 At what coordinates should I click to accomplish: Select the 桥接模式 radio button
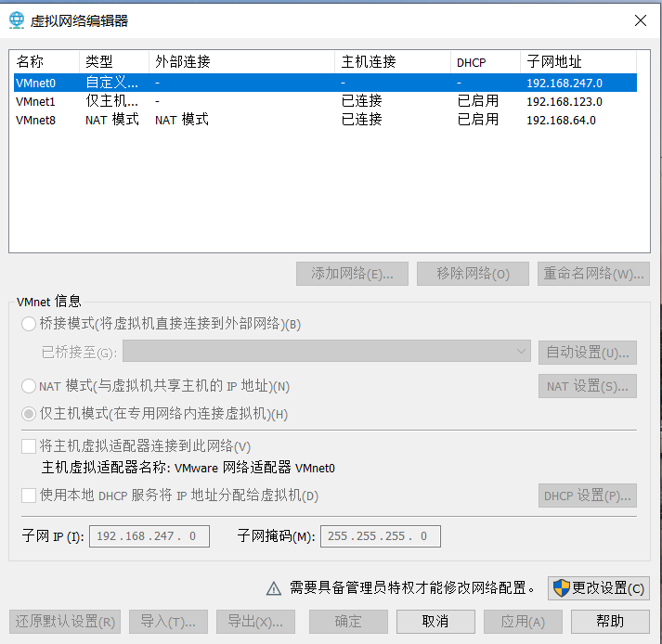point(29,324)
